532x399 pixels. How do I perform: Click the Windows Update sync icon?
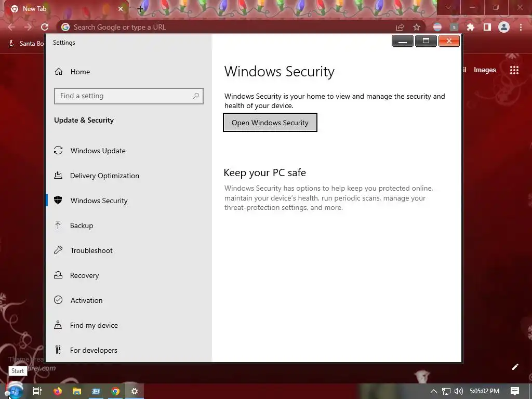point(58,150)
